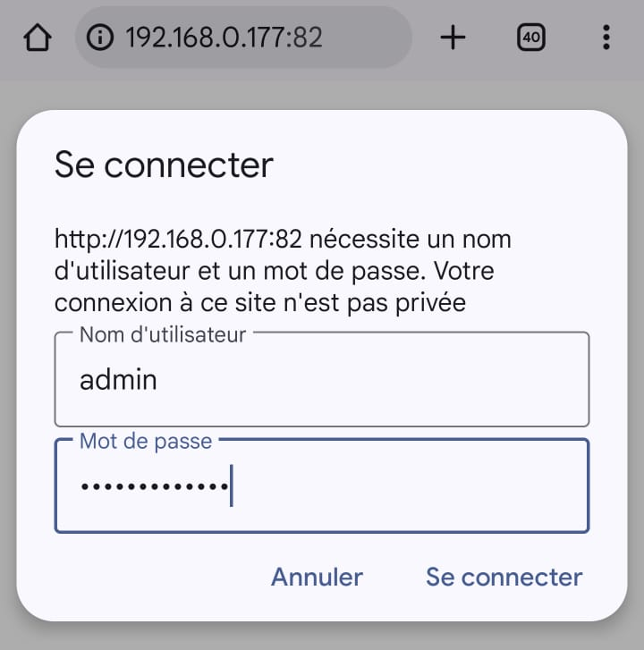This screenshot has height=650, width=644.
Task: Click the Se connecter dialog heading
Action: click(x=164, y=165)
